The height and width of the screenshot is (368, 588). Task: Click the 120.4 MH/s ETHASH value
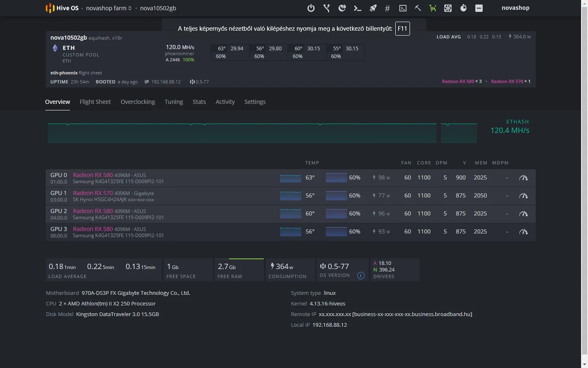(510, 130)
